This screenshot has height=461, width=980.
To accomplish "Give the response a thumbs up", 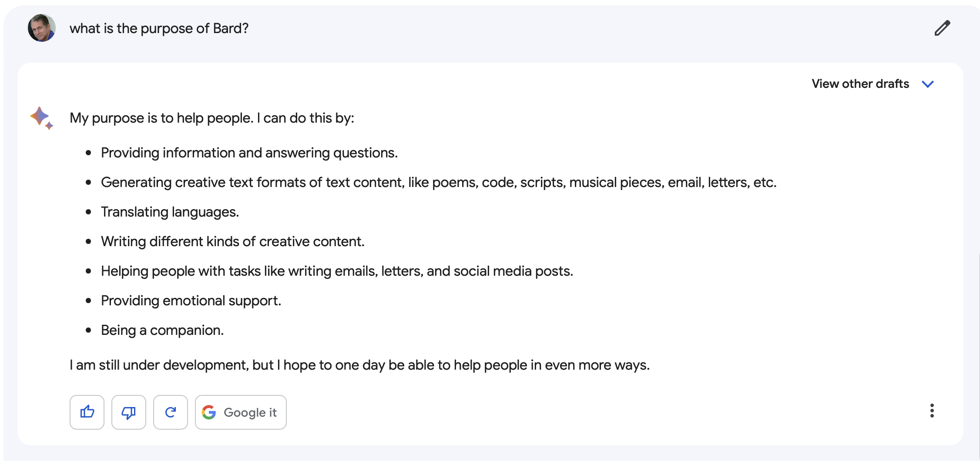I will click(x=87, y=412).
